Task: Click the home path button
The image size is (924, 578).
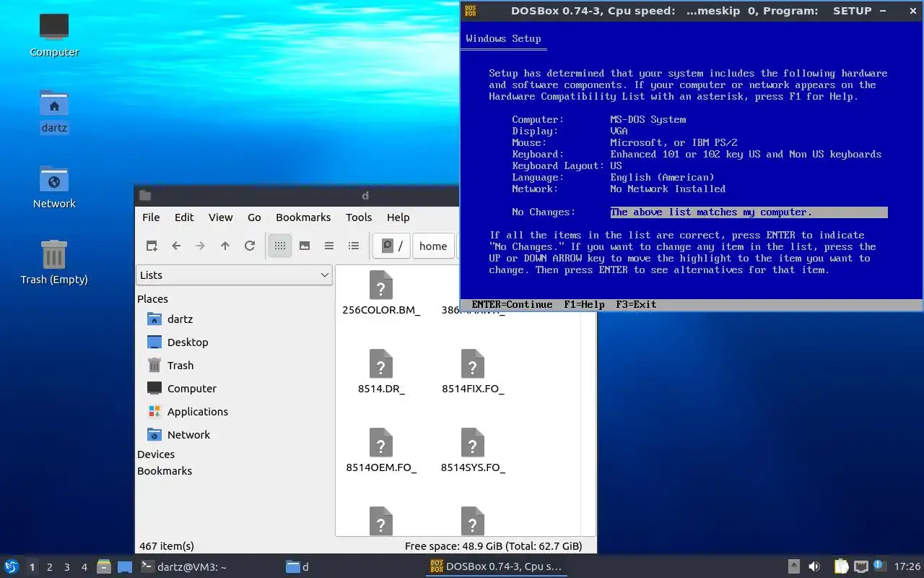Action: pos(433,246)
